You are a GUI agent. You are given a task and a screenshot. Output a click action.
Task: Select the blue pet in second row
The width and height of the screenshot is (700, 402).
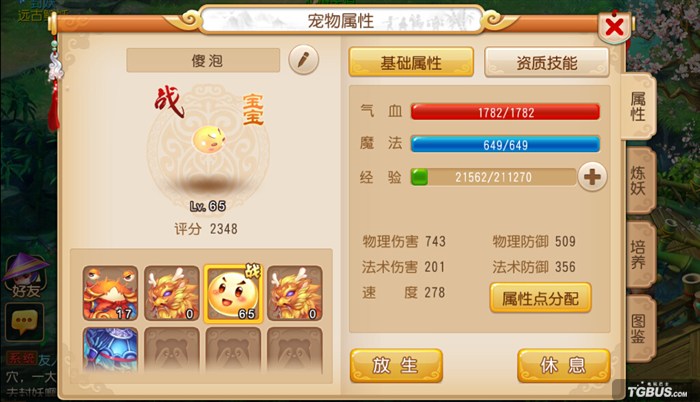[110, 350]
